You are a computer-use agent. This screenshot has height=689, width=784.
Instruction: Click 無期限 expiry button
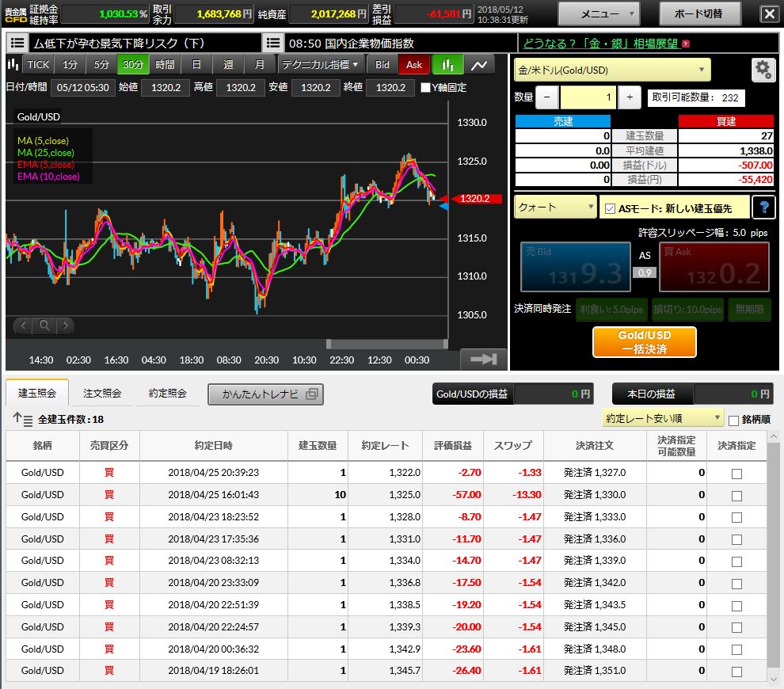click(749, 310)
